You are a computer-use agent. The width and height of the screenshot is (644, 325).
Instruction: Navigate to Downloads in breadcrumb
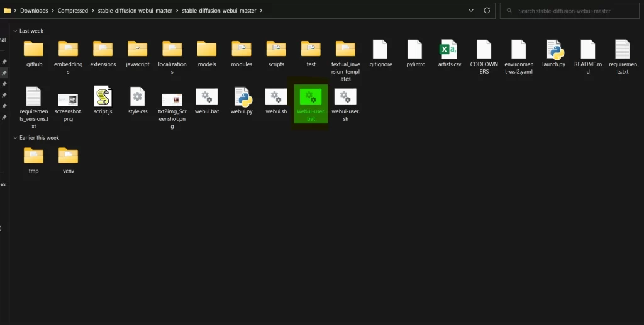coord(34,11)
